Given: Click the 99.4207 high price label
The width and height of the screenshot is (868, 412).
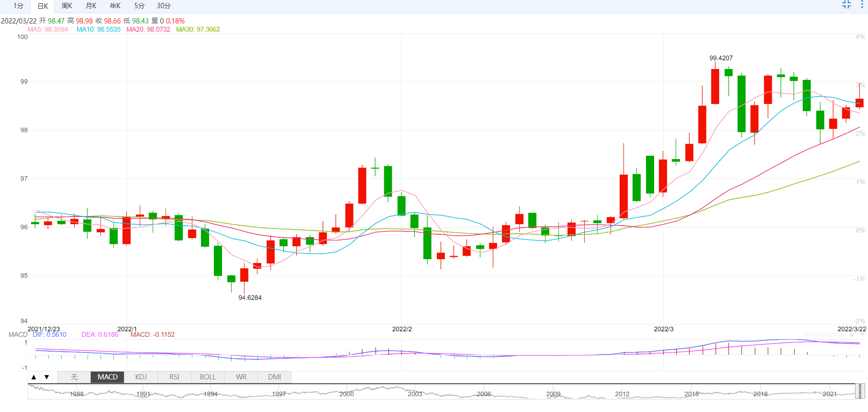Looking at the screenshot, I should point(721,58).
